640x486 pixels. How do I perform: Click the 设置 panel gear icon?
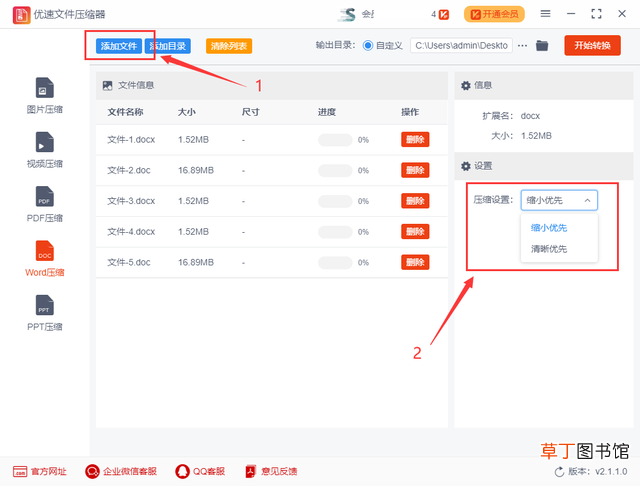click(x=466, y=166)
